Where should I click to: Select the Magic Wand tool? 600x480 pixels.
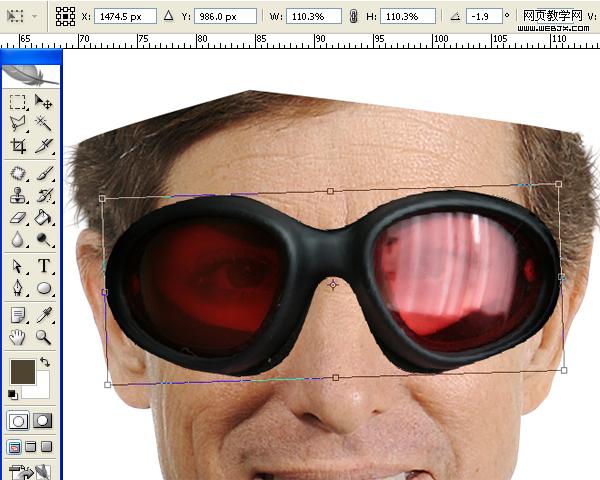(x=43, y=123)
